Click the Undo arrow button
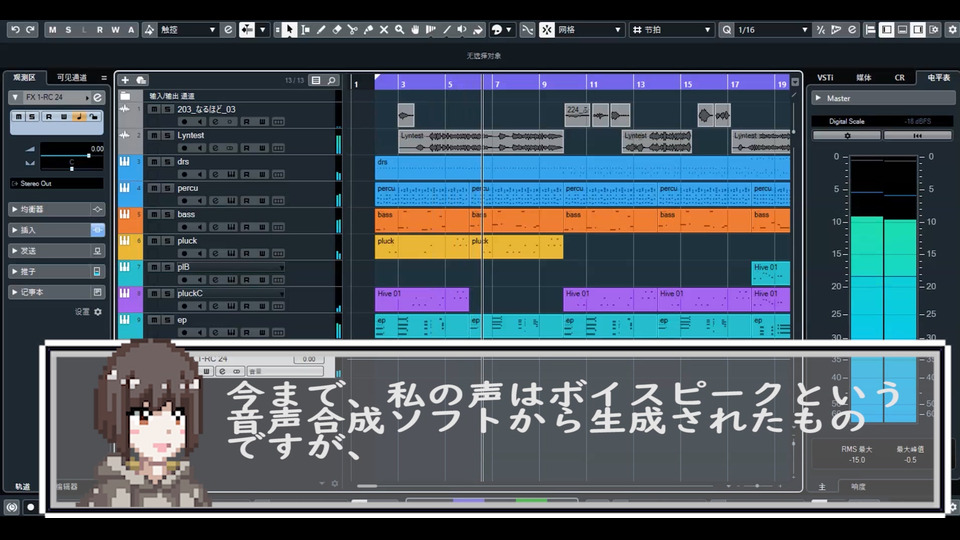This screenshot has height=540, width=960. tap(15, 30)
